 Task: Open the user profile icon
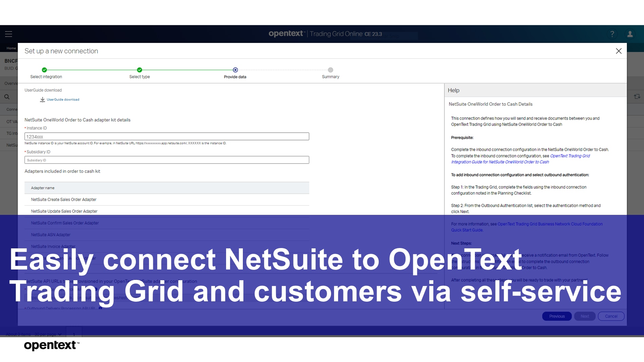(630, 34)
